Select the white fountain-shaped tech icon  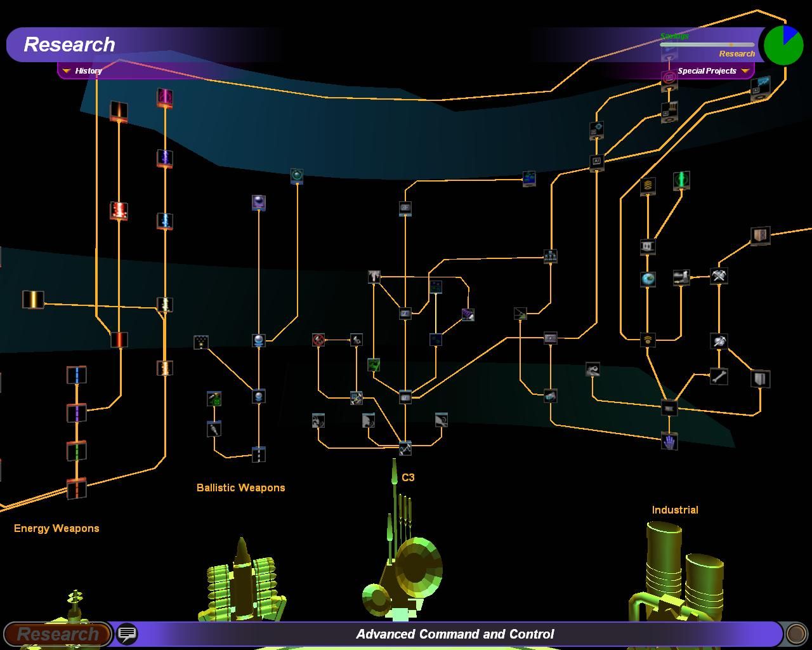tap(374, 276)
